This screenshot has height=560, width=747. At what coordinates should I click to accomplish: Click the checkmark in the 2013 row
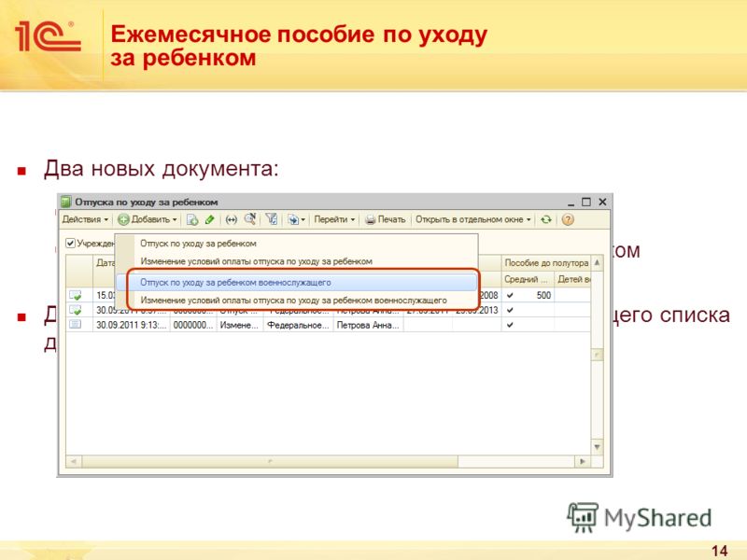pyautogui.click(x=510, y=310)
